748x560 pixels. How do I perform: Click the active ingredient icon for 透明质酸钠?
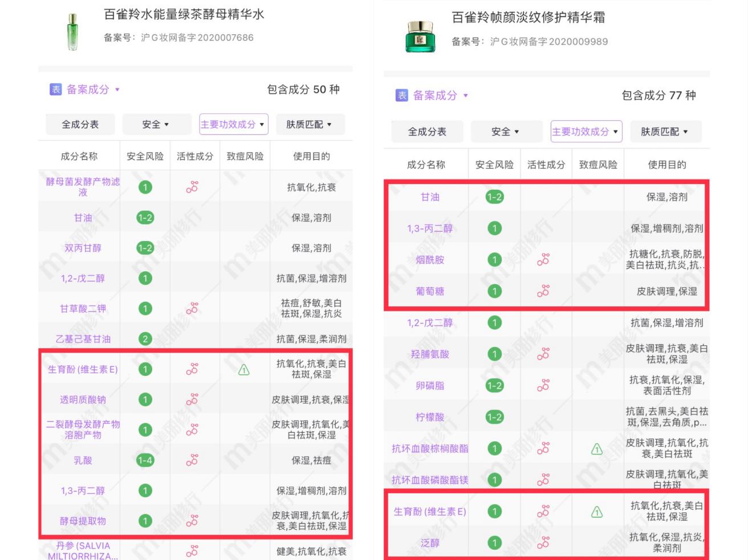point(193,399)
